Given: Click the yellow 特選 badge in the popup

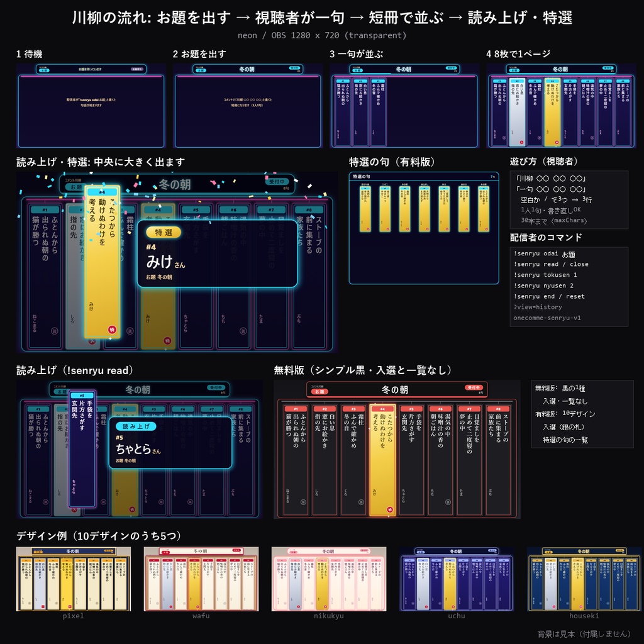Looking at the screenshot, I should coord(164,233).
